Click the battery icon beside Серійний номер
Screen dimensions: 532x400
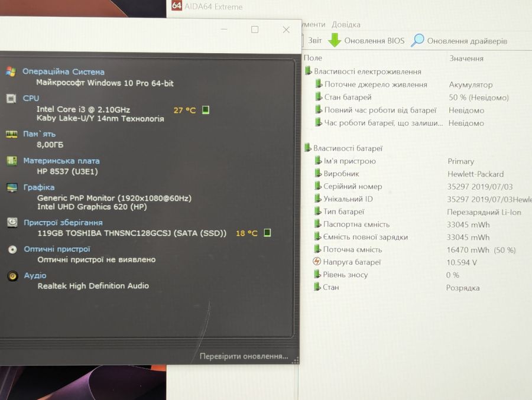pos(317,186)
